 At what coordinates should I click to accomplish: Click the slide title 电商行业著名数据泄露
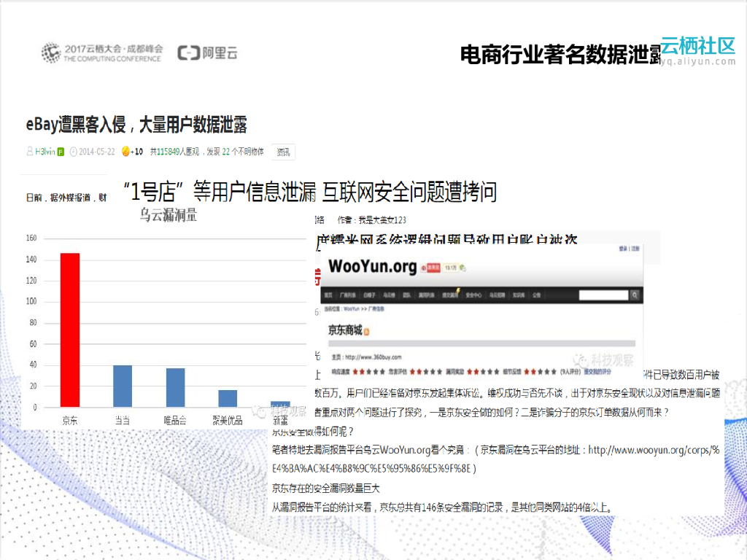click(560, 54)
